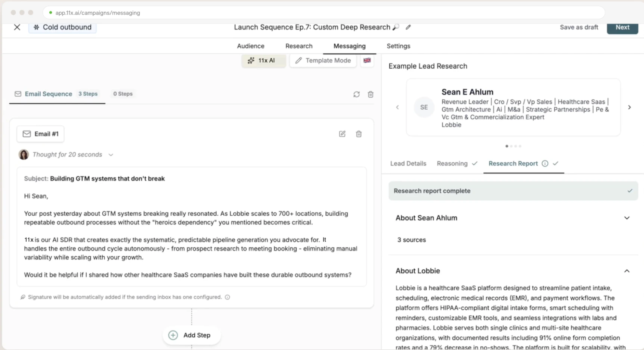
Task: Click the Research report complete status bar
Action: tap(513, 191)
